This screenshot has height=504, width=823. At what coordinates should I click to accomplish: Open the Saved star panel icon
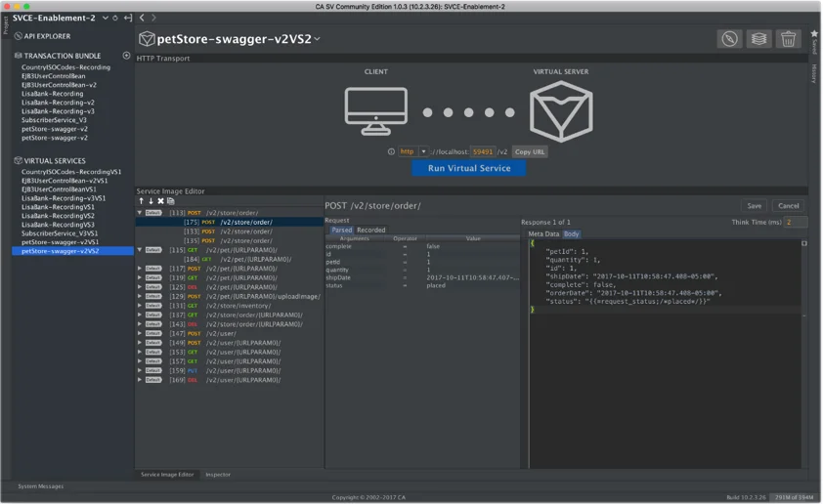(814, 34)
